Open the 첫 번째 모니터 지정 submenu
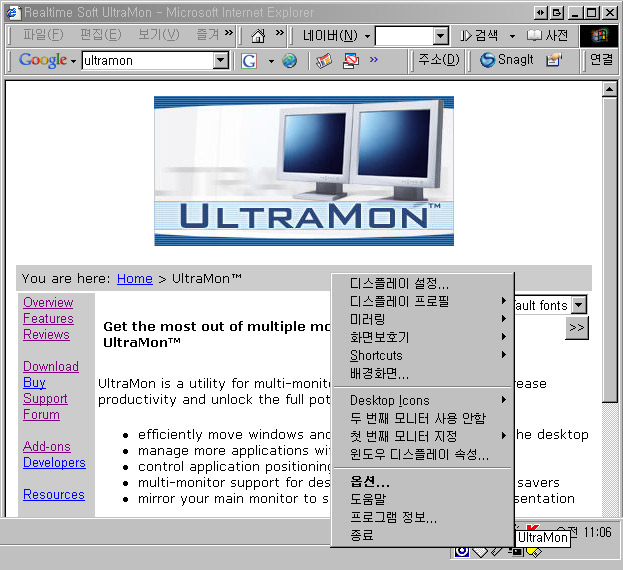Viewport: 623px width, 570px height. pos(422,436)
